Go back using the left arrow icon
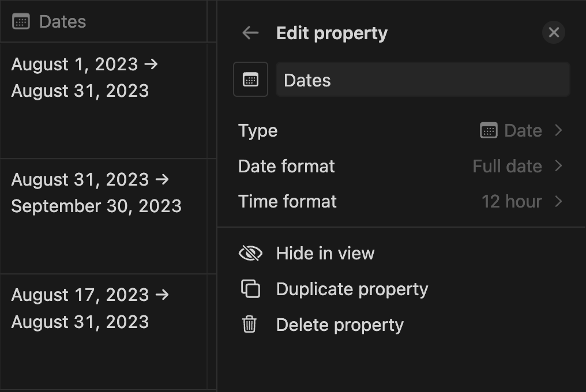This screenshot has height=392, width=586. pyautogui.click(x=250, y=33)
